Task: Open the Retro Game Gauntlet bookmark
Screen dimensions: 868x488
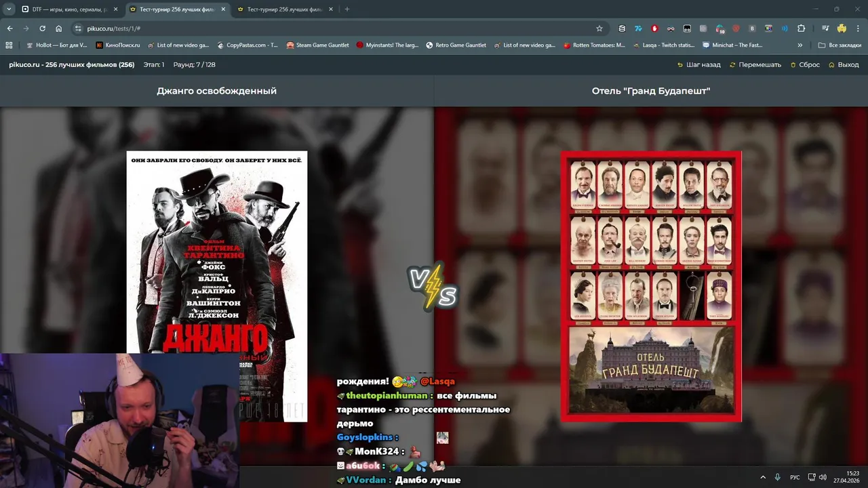Action: pos(456,45)
